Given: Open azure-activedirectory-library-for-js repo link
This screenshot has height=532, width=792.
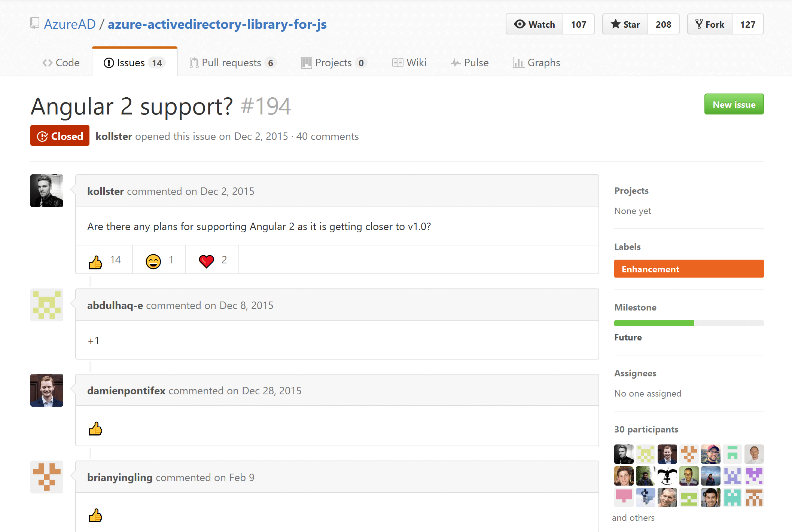Looking at the screenshot, I should click(x=217, y=24).
